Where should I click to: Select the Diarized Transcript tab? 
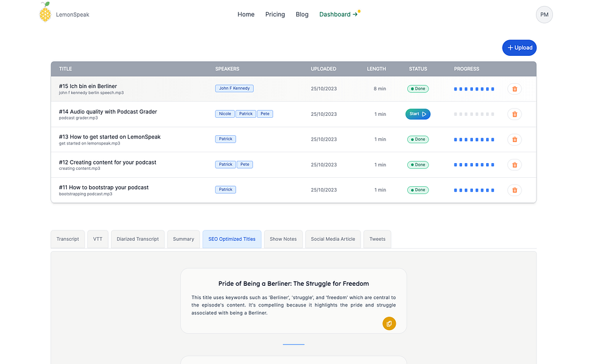click(138, 239)
